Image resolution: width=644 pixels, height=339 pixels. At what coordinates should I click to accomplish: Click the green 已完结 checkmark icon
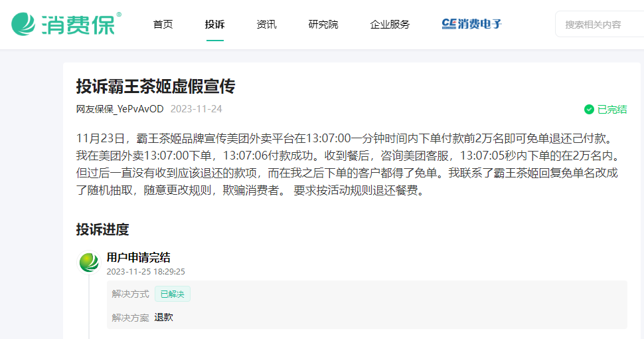point(589,110)
